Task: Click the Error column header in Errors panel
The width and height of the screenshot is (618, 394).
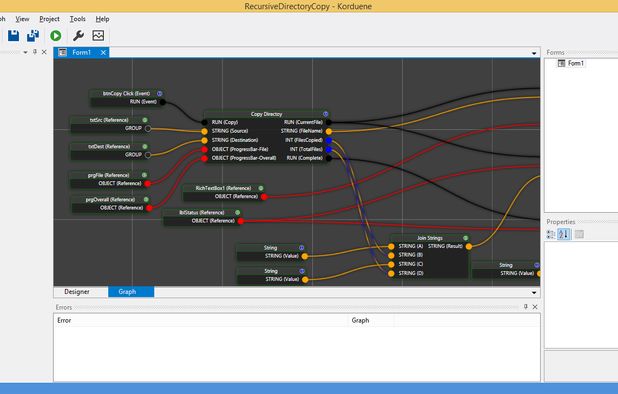Action: click(201, 320)
